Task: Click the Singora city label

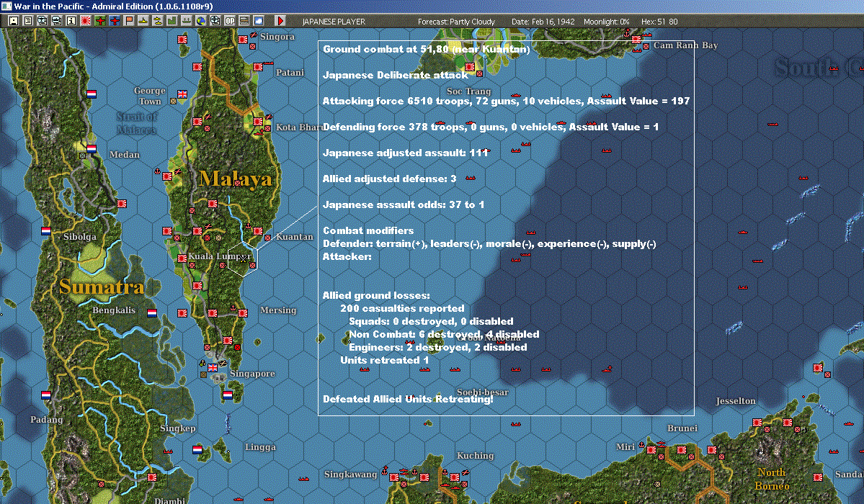Action: click(277, 37)
